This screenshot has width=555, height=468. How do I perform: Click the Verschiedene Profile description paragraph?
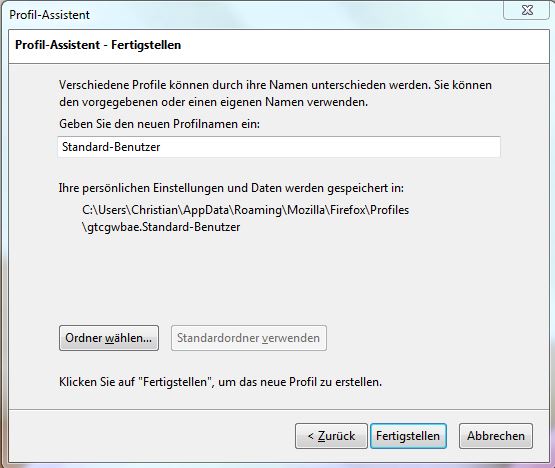(275, 93)
